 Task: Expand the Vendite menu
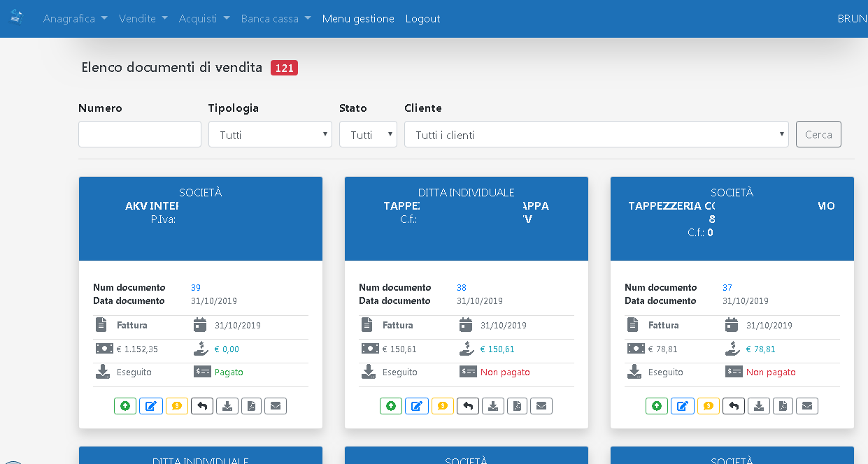143,19
